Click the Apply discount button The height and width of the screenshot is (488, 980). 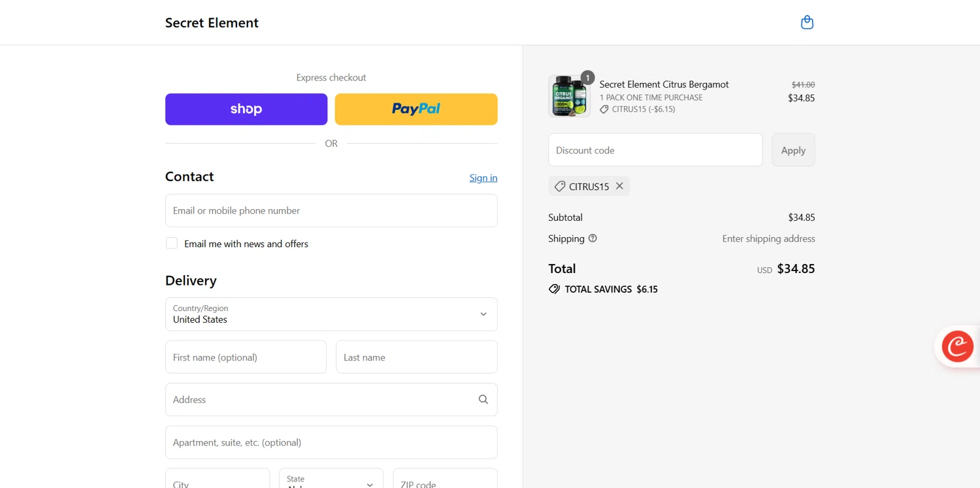(x=793, y=150)
